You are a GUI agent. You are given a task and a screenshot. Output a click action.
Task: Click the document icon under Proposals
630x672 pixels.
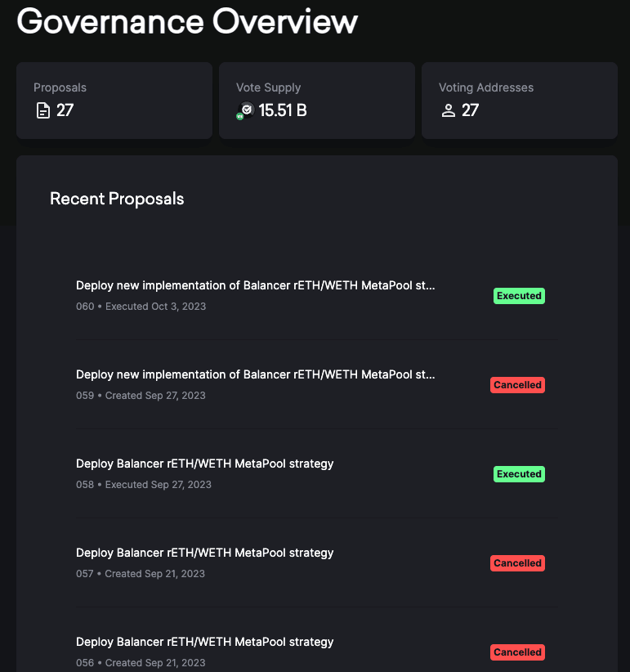coord(42,110)
